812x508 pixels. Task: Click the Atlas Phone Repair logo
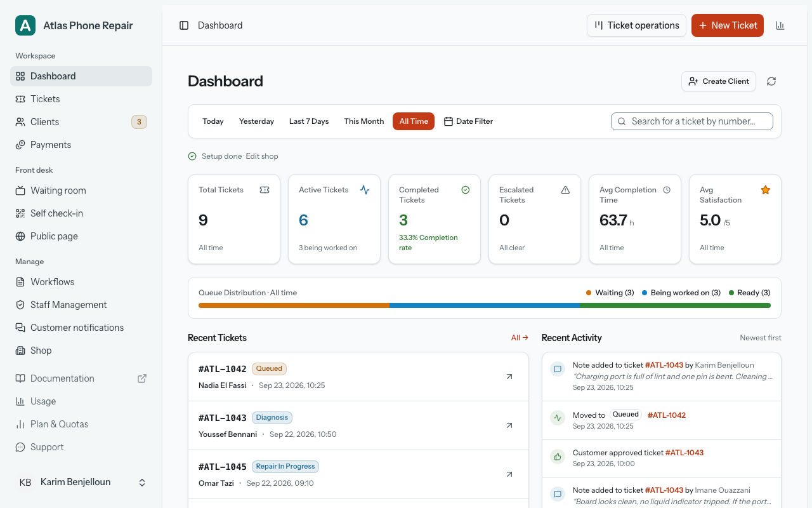pyautogui.click(x=25, y=25)
